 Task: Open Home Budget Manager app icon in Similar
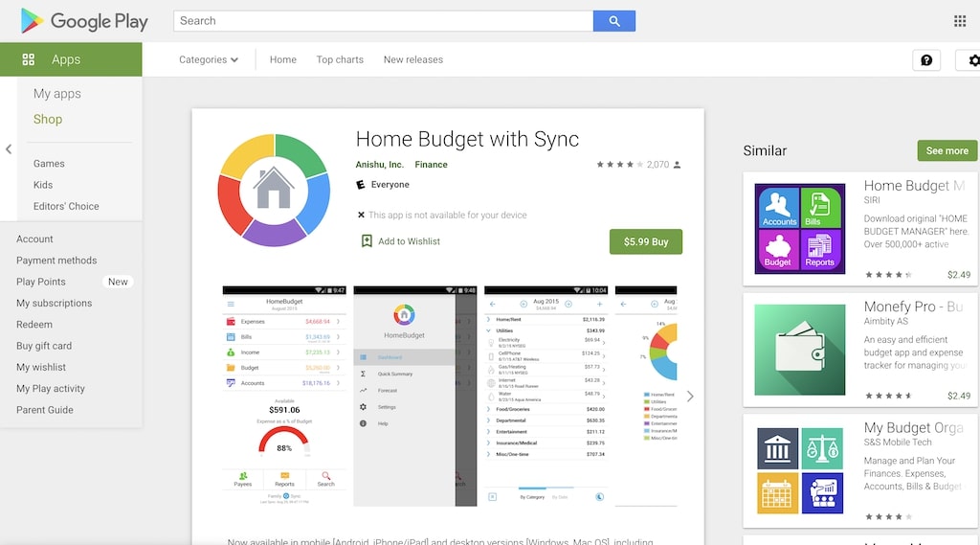(x=799, y=228)
